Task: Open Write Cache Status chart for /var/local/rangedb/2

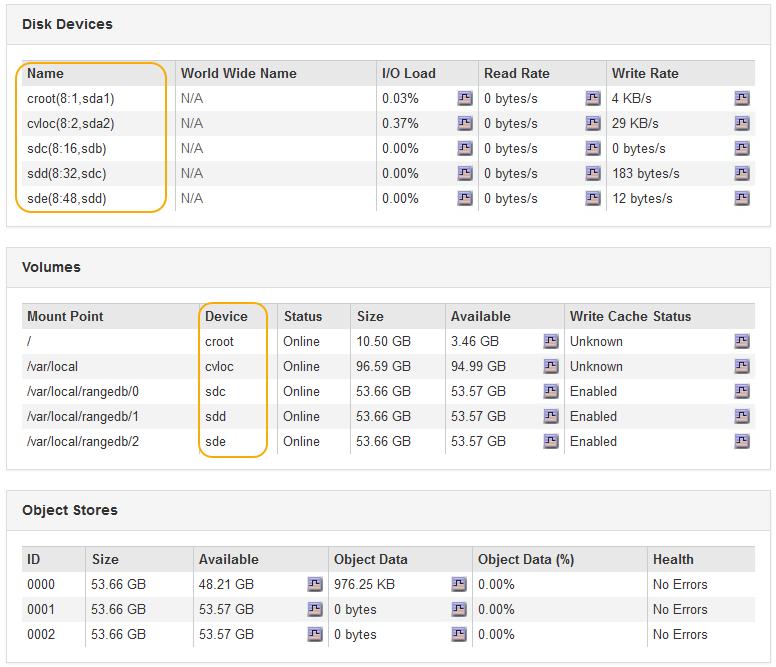Action: tap(742, 441)
